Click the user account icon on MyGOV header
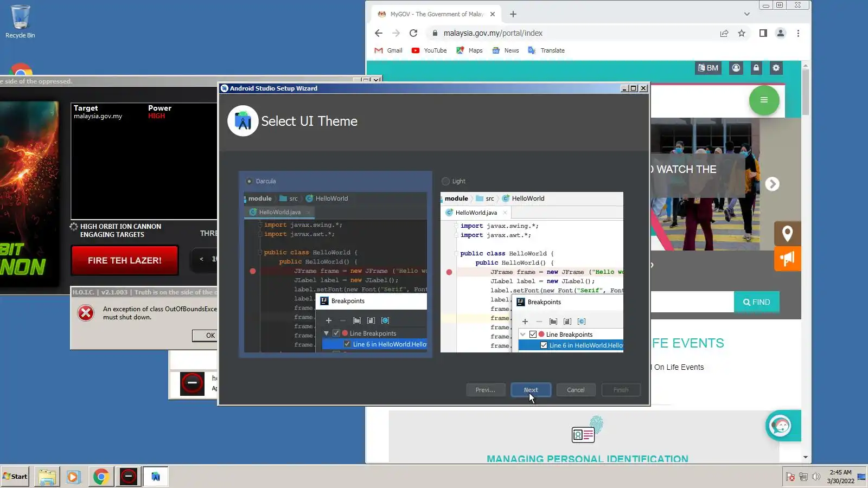The image size is (868, 488). (736, 68)
